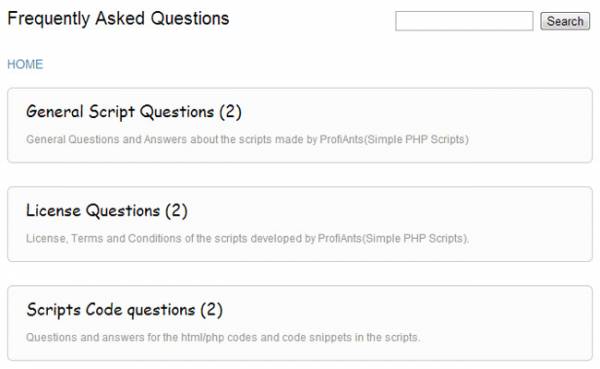Click the (2) count beside Scripts Code questions

coord(212,310)
